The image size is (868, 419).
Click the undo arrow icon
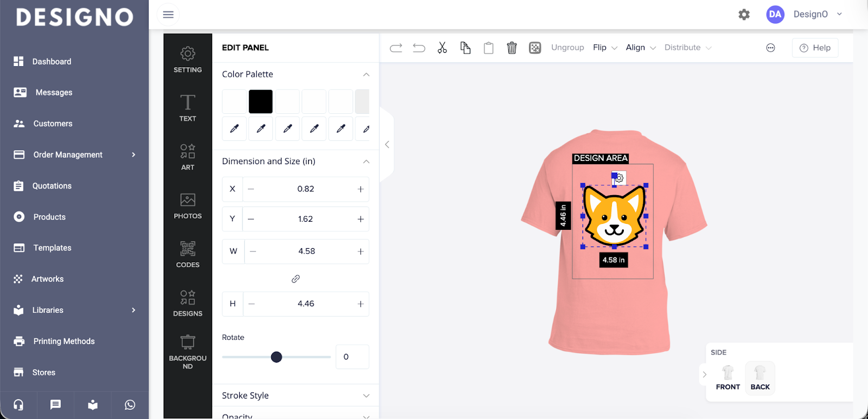click(419, 48)
